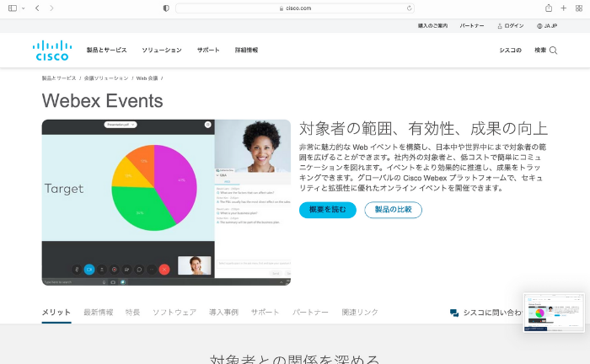Open the 製品とサービス menu
The height and width of the screenshot is (364, 590).
pos(106,50)
